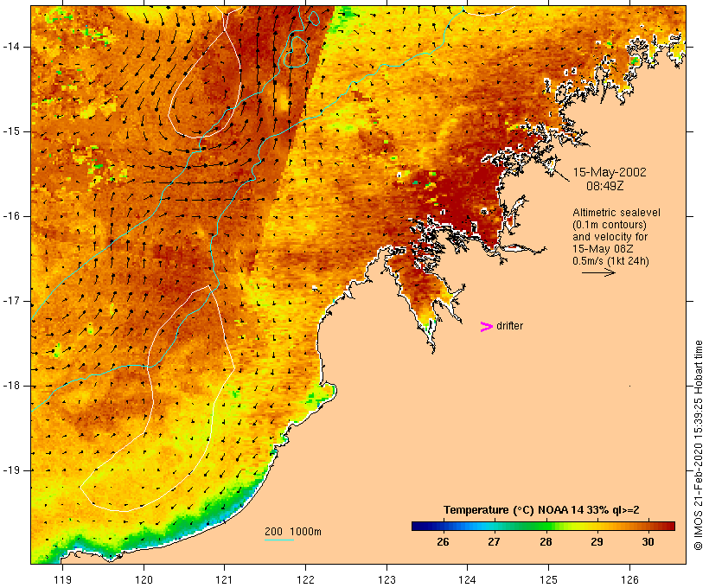Click the velocity reference arrow under the scale text
This screenshot has width=709, height=588.
tap(598, 272)
